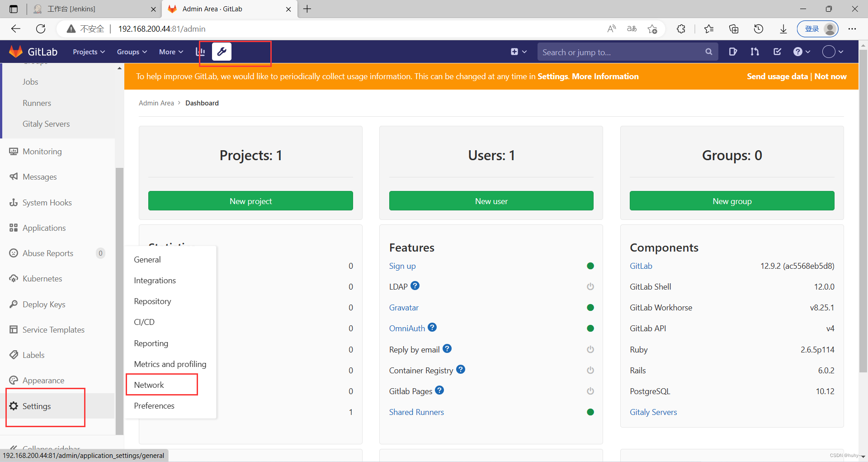Viewport: 868px width, 462px height.
Task: Open Abuse Reports in sidebar
Action: pos(47,253)
